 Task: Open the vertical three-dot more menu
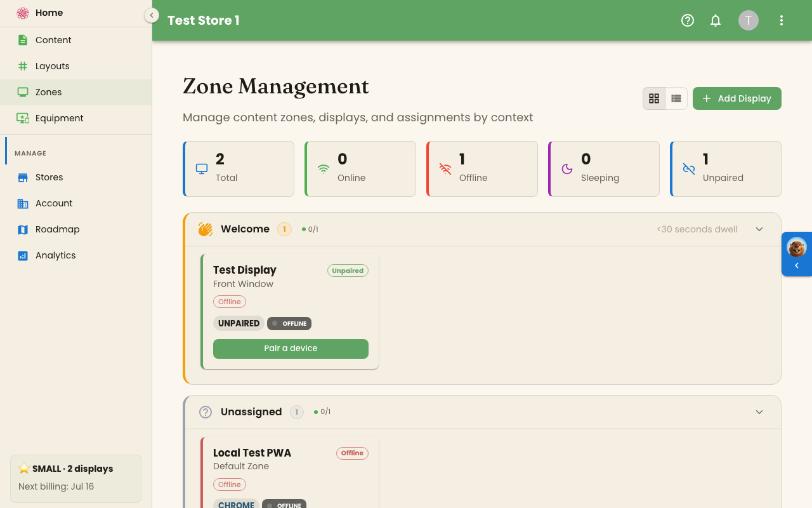tap(782, 20)
